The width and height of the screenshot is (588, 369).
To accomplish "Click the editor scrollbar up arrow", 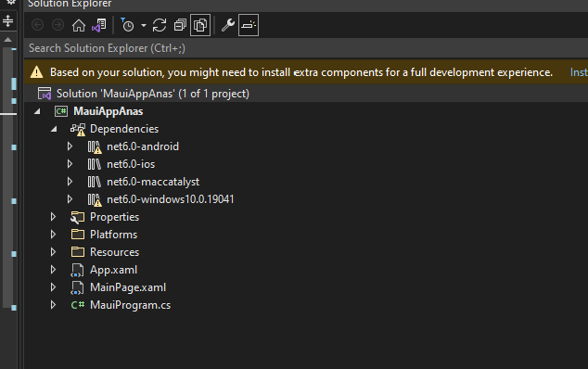I will tap(7, 39).
